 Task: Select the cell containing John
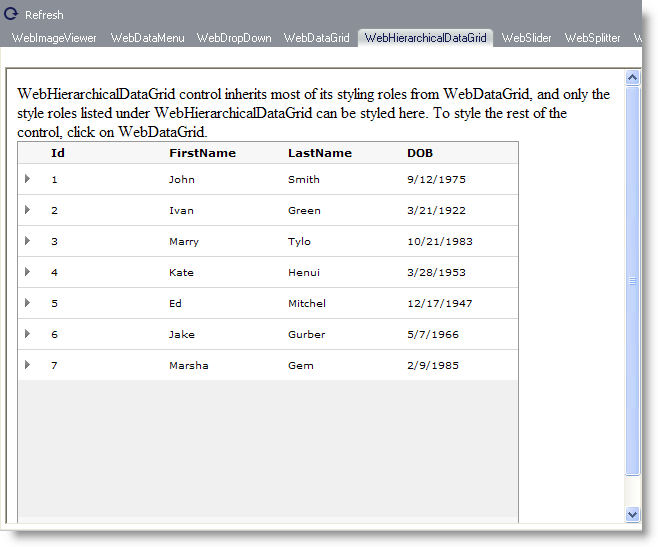(182, 180)
